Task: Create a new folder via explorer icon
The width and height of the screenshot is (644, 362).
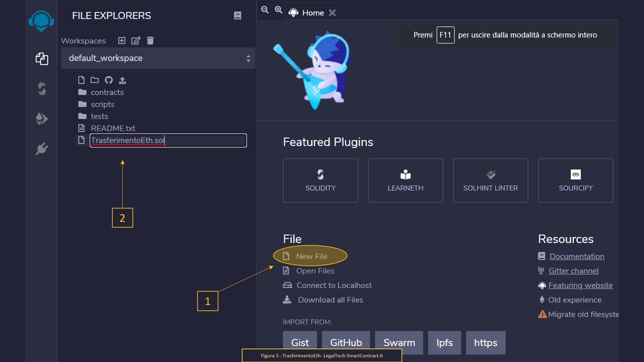Action: tap(95, 80)
